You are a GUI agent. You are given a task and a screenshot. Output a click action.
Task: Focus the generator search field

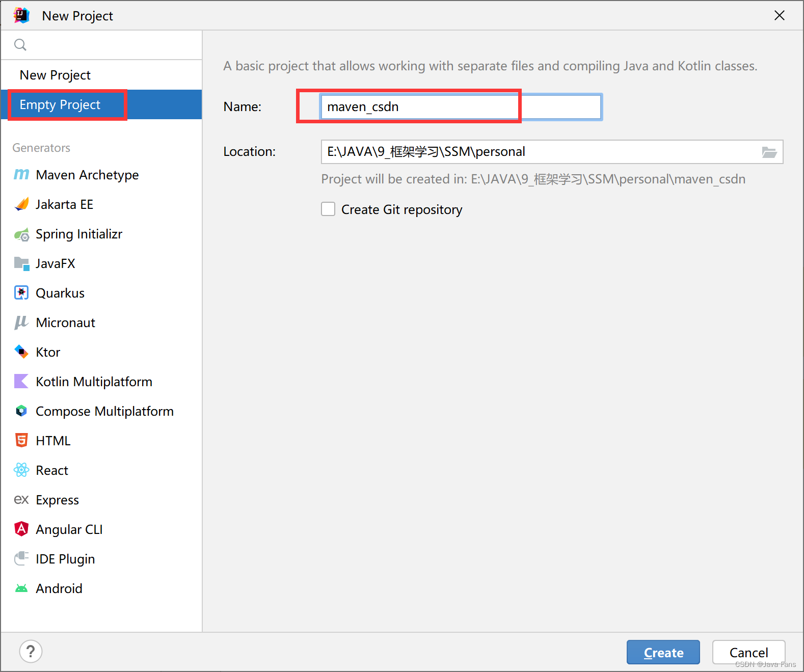click(101, 45)
